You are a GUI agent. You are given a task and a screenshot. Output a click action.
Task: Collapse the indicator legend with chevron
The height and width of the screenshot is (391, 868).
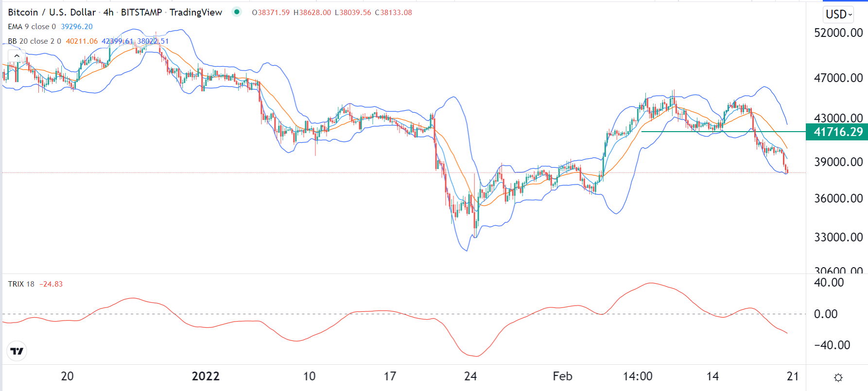click(x=17, y=56)
